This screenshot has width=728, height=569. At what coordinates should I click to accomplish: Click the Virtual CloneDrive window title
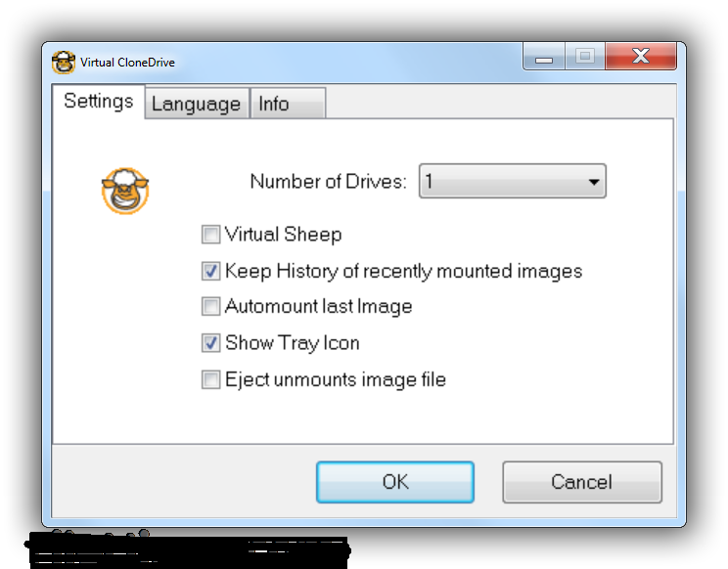click(x=127, y=63)
